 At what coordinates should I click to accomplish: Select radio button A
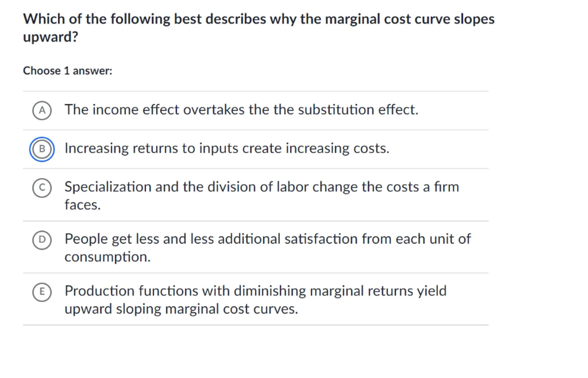click(42, 110)
